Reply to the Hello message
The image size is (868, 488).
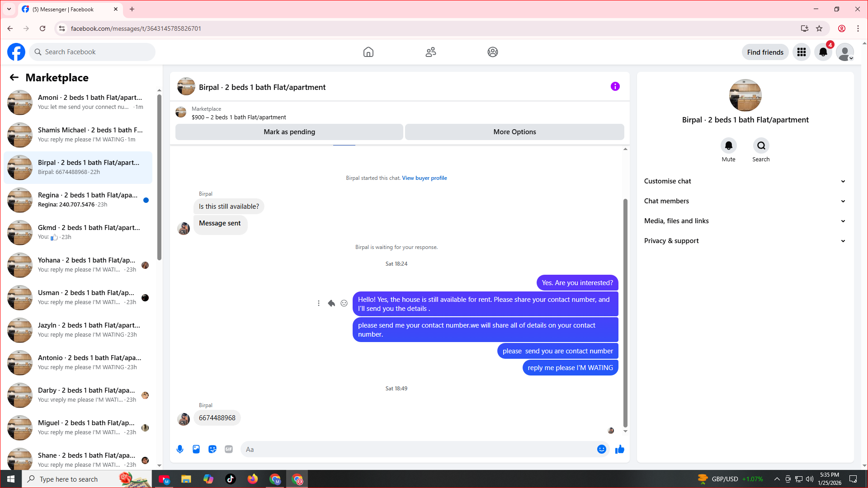coord(331,303)
